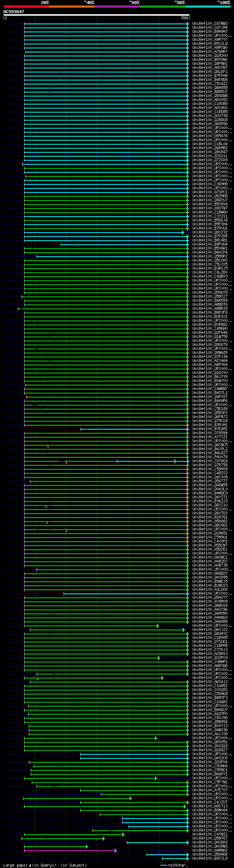Click the white query sequence ruler bar
Image resolution: width=234 pixels, height=868 pixels.
[97, 15]
